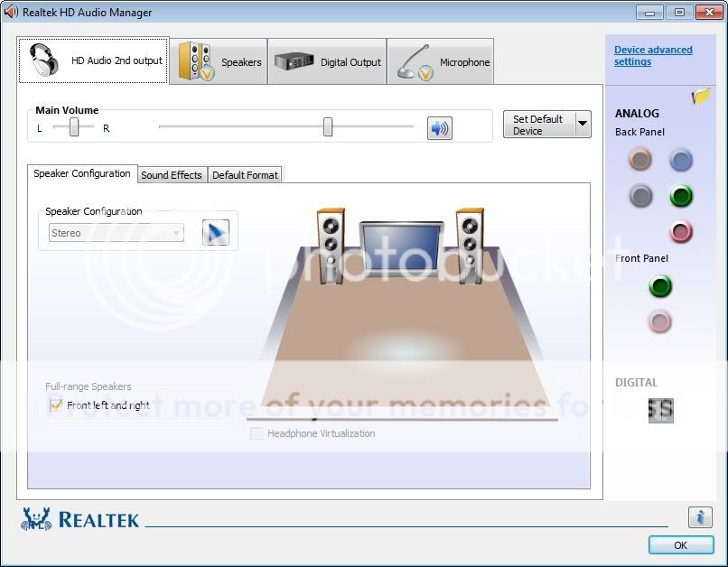This screenshot has height=567, width=728.
Task: Click the main volume slider handle
Action: tap(328, 126)
